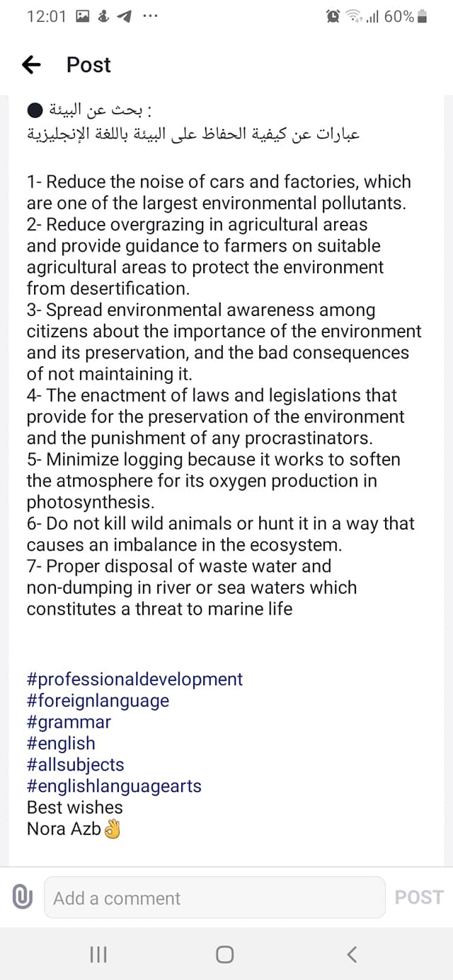This screenshot has width=453, height=980.
Task: Open the #grammar hashtag link
Action: click(x=69, y=722)
